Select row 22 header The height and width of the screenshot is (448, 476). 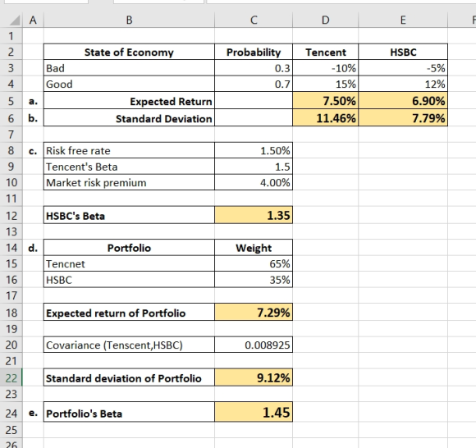pyautogui.click(x=11, y=378)
